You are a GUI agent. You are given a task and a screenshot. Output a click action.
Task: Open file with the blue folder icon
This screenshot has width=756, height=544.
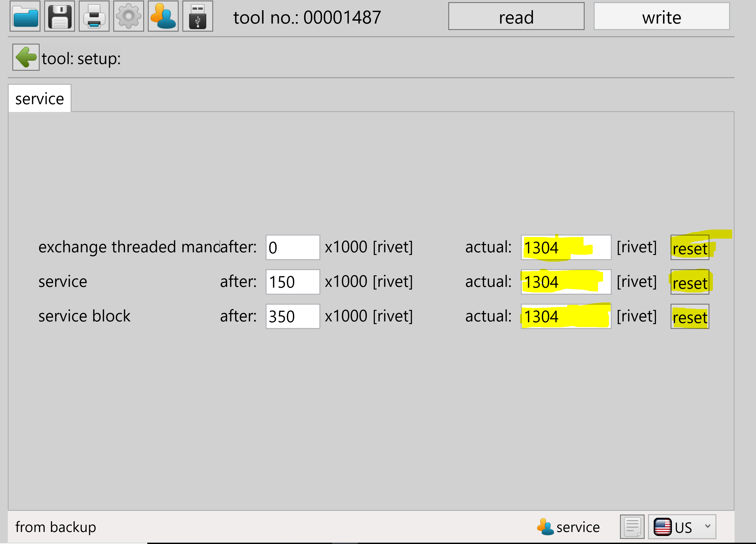coord(25,16)
